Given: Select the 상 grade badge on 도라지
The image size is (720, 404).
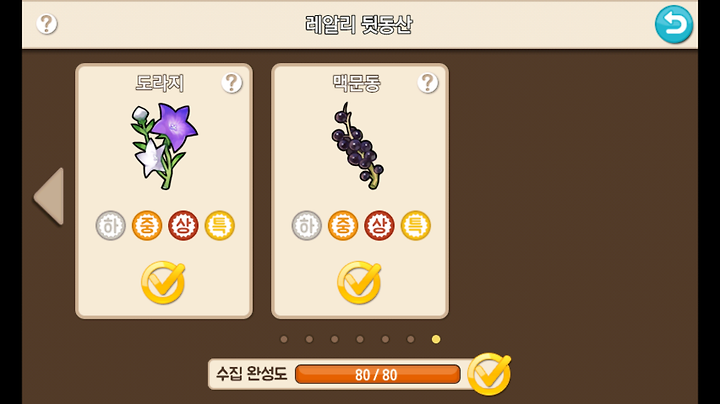Looking at the screenshot, I should pyautogui.click(x=183, y=225).
